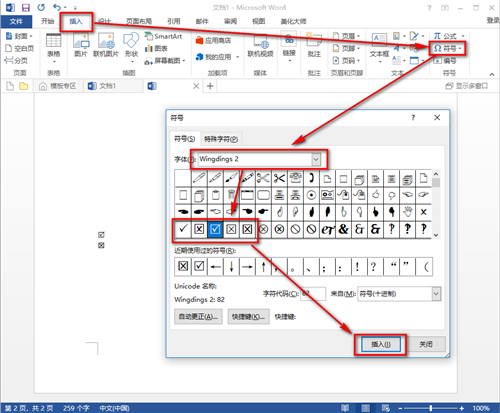Open the 应用商店 (Store) add-in
The width and height of the screenshot is (500, 413).
pos(213,41)
